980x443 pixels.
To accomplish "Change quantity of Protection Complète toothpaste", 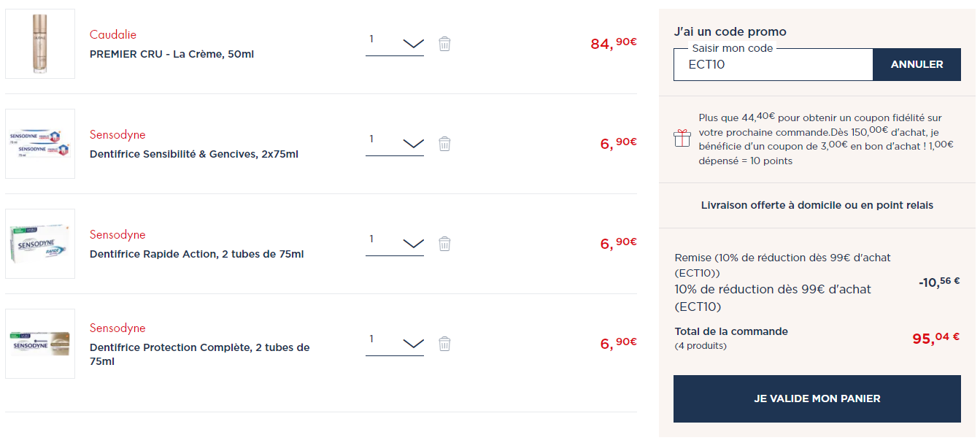I will (395, 343).
